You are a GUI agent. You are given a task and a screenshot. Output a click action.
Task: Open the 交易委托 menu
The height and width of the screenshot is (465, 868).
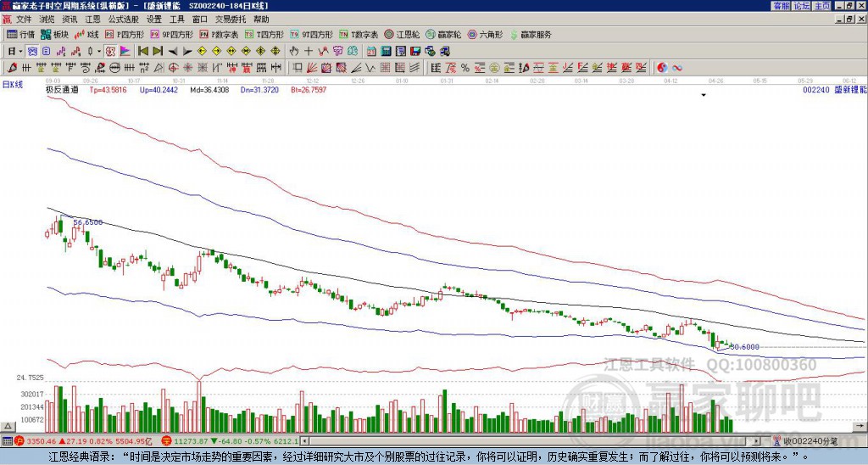coord(231,20)
